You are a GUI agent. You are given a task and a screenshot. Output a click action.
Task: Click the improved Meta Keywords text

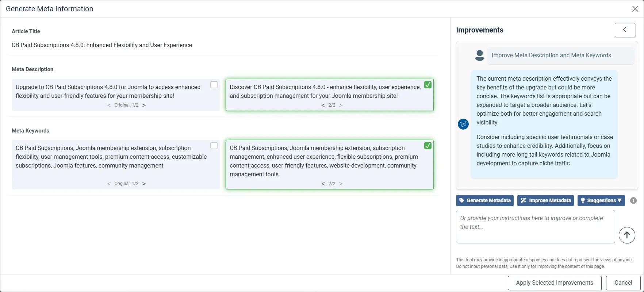click(x=324, y=161)
